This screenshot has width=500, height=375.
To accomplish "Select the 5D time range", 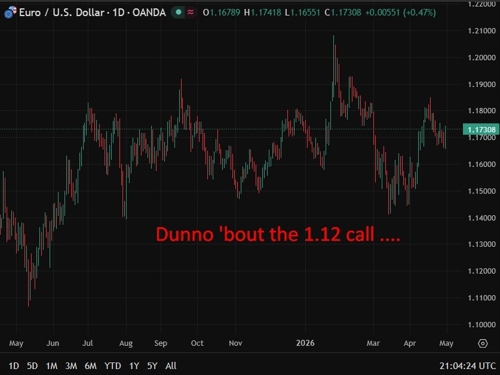I will click(x=32, y=366).
